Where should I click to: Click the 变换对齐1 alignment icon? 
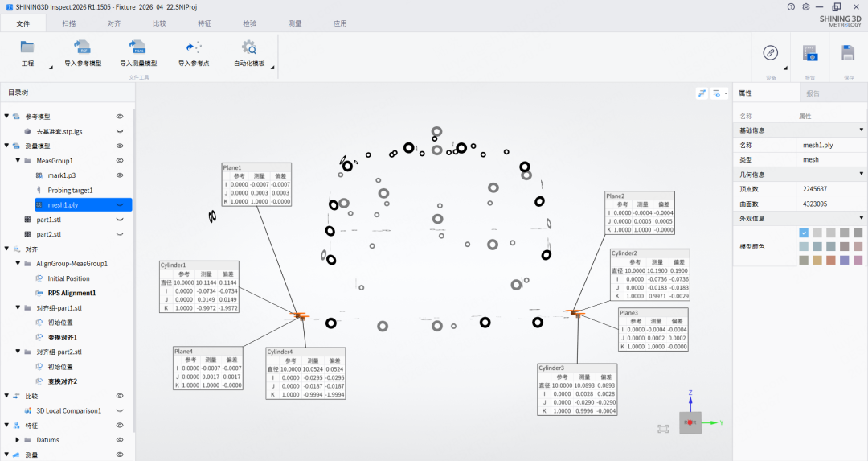click(x=39, y=337)
